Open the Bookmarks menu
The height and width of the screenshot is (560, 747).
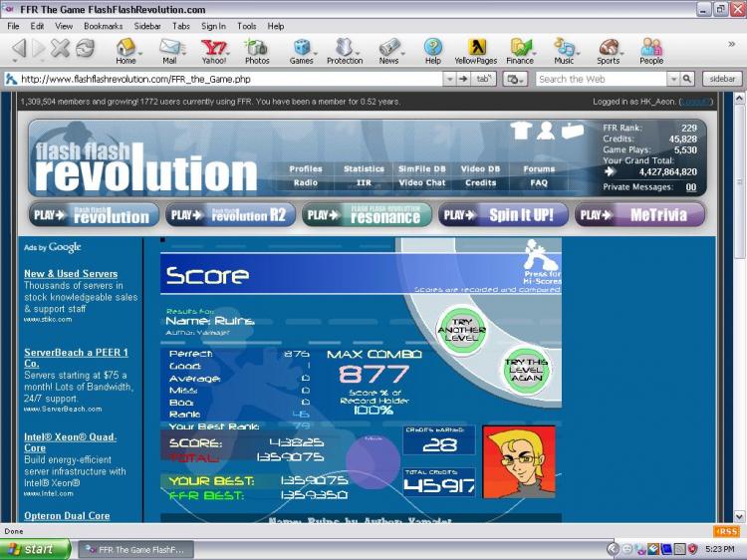pyautogui.click(x=103, y=26)
